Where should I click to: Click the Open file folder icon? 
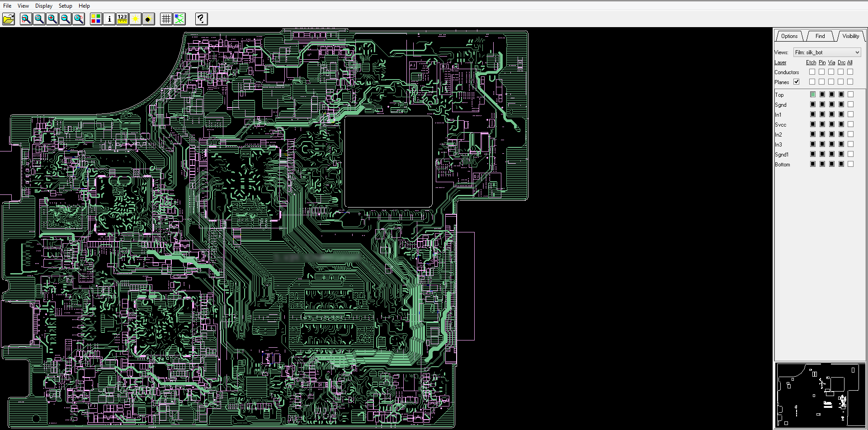coord(9,19)
